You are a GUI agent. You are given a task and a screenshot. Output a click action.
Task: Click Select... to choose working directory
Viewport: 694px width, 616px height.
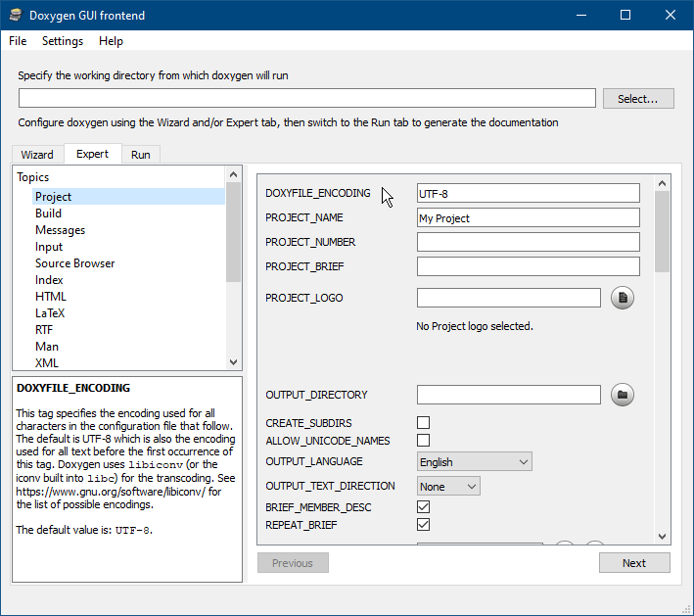click(x=638, y=98)
